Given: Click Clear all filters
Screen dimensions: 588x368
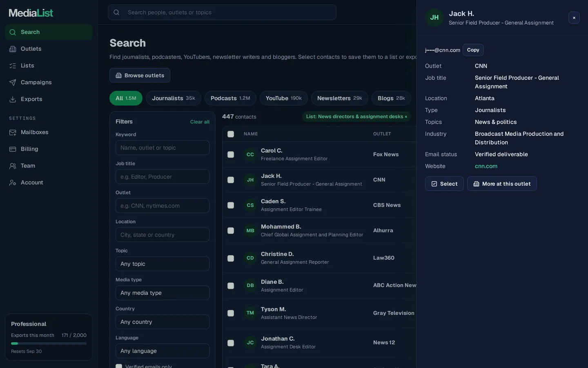Looking at the screenshot, I should 200,122.
